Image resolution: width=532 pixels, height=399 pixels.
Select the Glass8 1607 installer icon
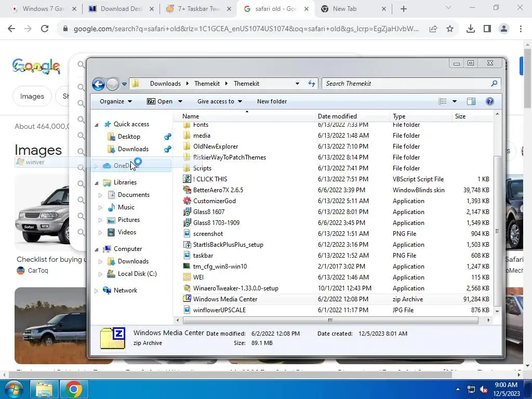click(x=187, y=212)
